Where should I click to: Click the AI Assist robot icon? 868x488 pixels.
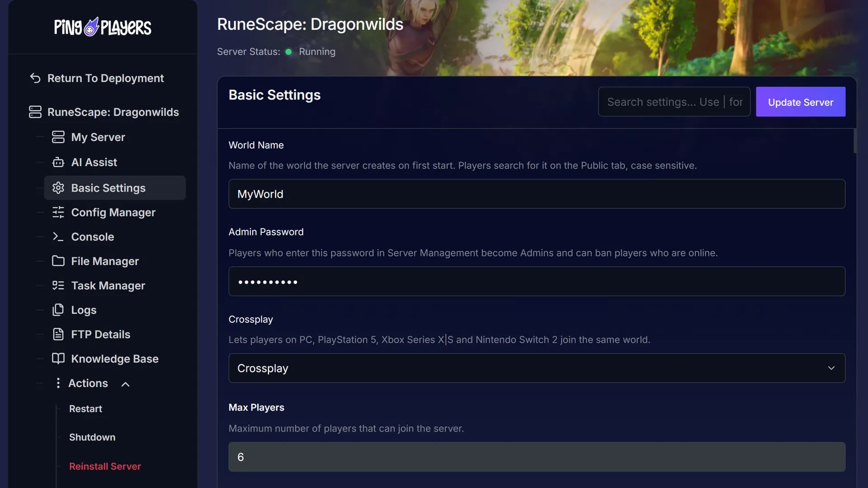point(58,162)
